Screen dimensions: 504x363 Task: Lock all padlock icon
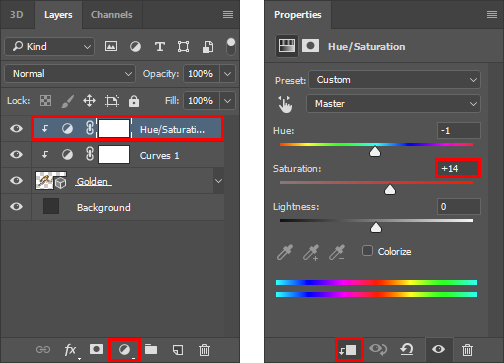click(x=134, y=101)
